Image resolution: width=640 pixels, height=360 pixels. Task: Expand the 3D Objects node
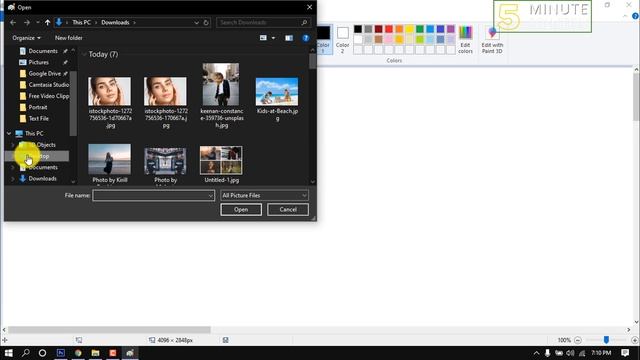pos(13,145)
